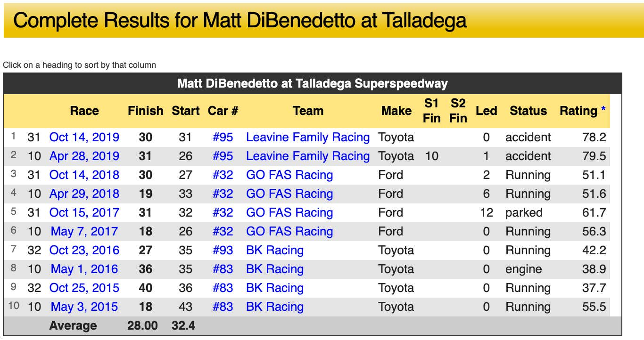
Task: Sort by Led column heading
Action: click(x=486, y=111)
